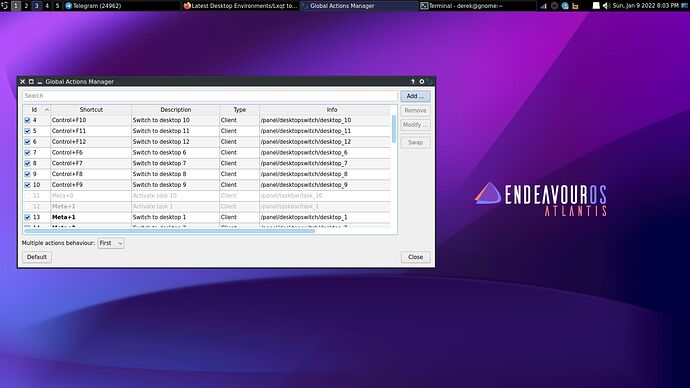Switch to virtual desktop 3 in pager
This screenshot has height=388, width=690.
(37, 6)
